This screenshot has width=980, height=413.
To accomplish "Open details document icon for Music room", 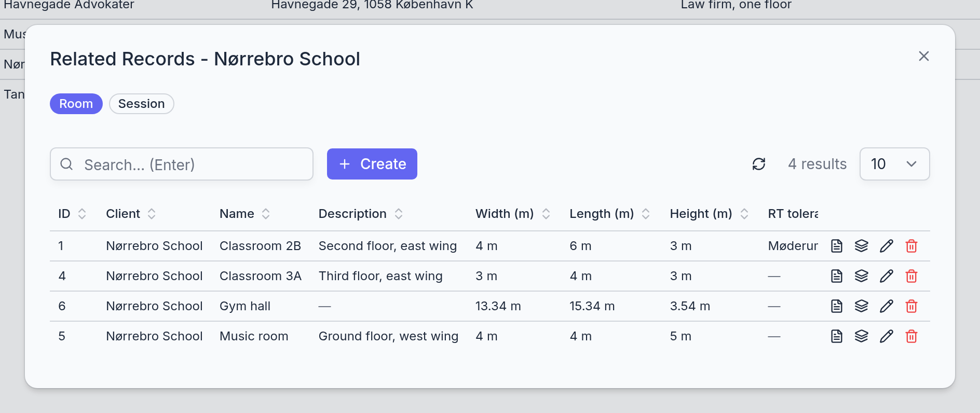I will coord(836,336).
